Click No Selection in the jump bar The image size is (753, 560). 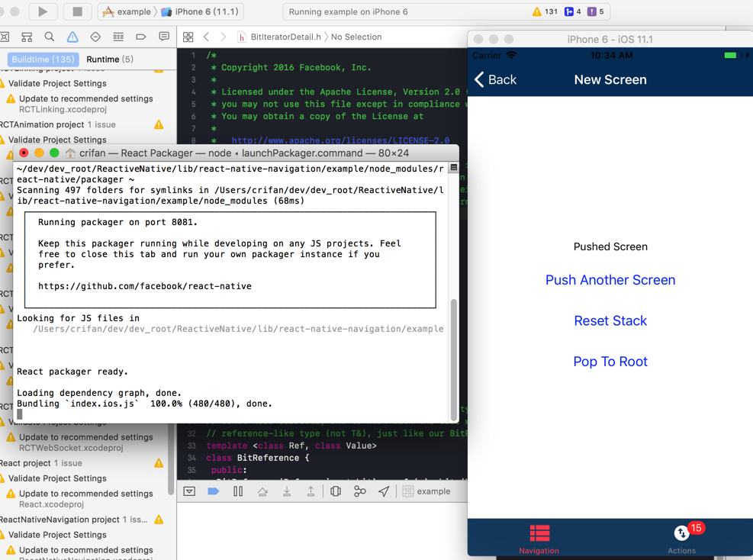pos(356,37)
